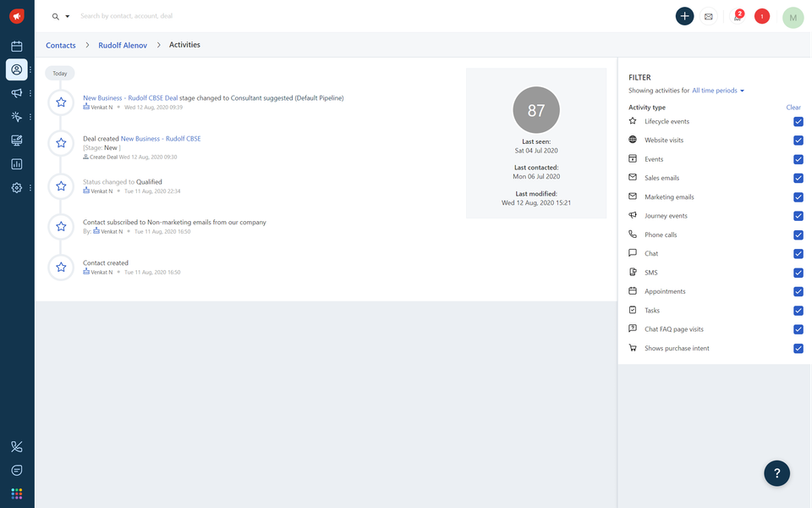812x508 pixels.
Task: Open the app switcher grid icon
Action: pos(16,494)
